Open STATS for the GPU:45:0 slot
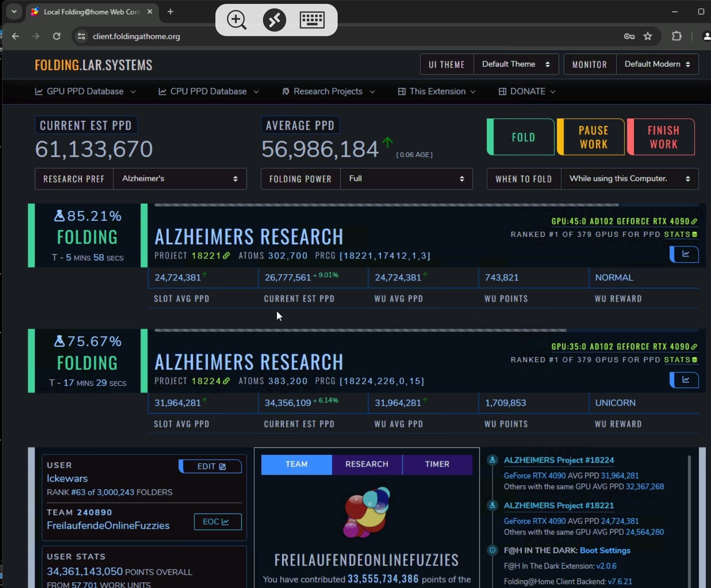The image size is (711, 588). (x=681, y=234)
